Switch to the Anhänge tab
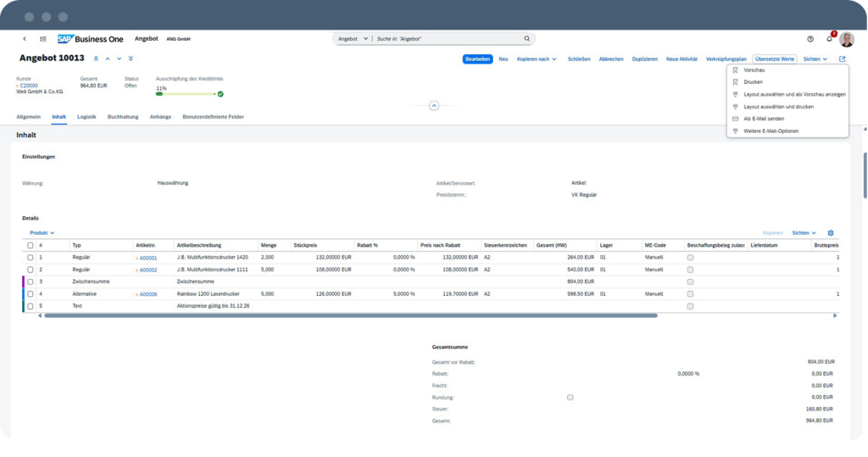 pos(160,117)
